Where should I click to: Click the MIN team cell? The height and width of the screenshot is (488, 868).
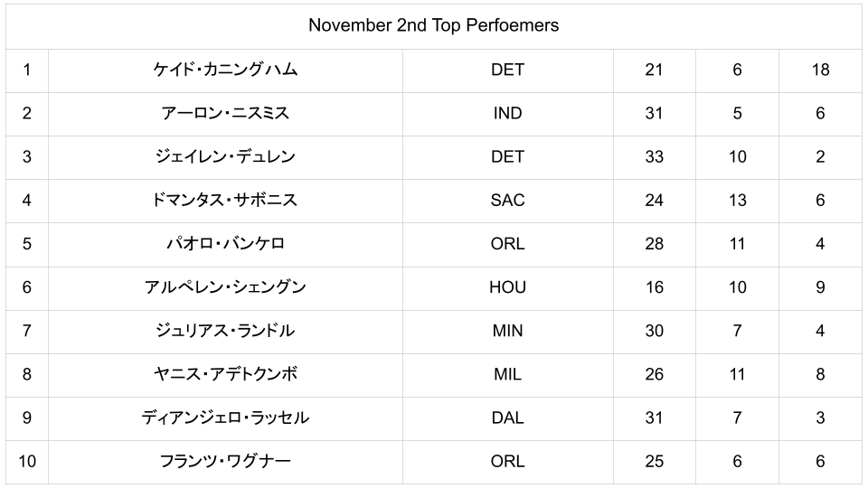(x=507, y=331)
